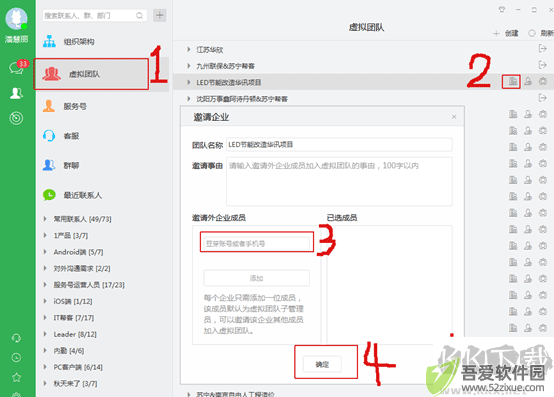This screenshot has width=554, height=397.
Task: Click the clock icon in green sidebar
Action: point(16,358)
